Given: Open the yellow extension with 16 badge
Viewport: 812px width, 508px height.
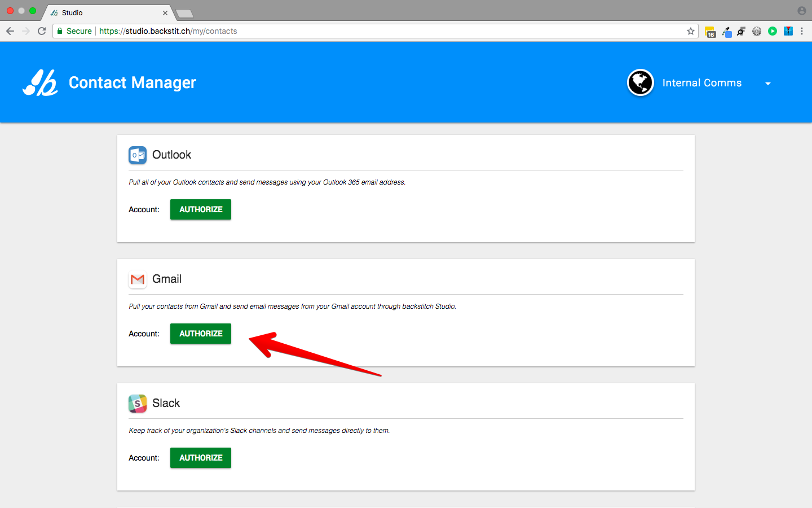Looking at the screenshot, I should point(710,32).
